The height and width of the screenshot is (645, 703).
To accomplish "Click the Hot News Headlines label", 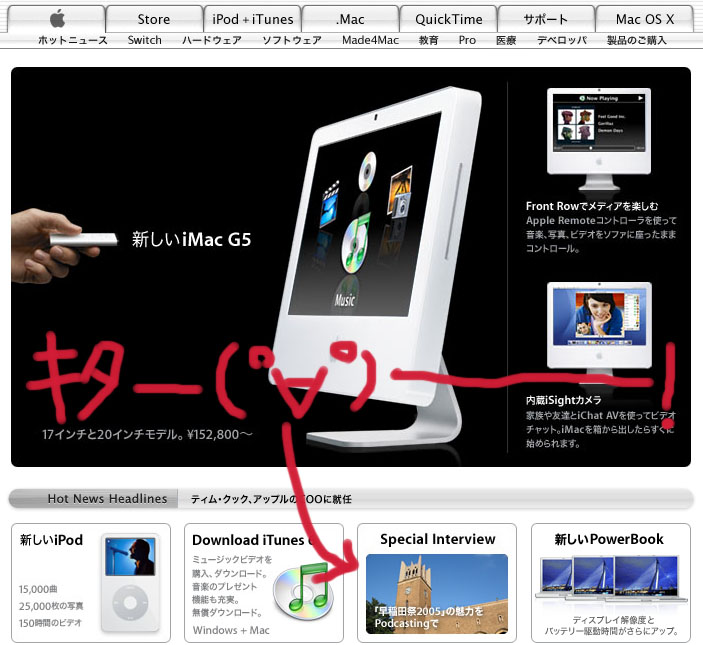I will coord(107,498).
